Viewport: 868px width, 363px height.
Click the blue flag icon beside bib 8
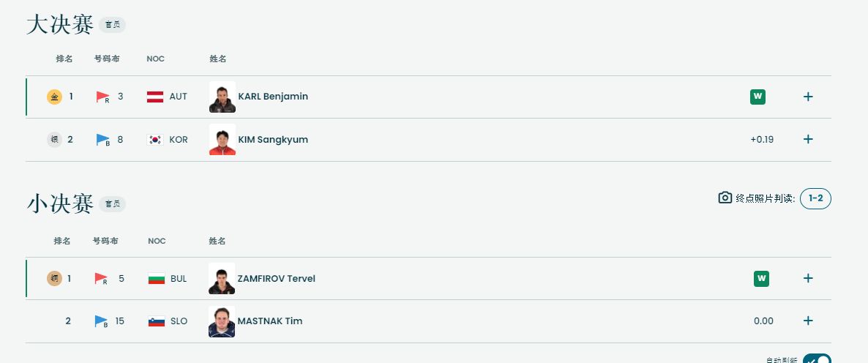[103, 140]
